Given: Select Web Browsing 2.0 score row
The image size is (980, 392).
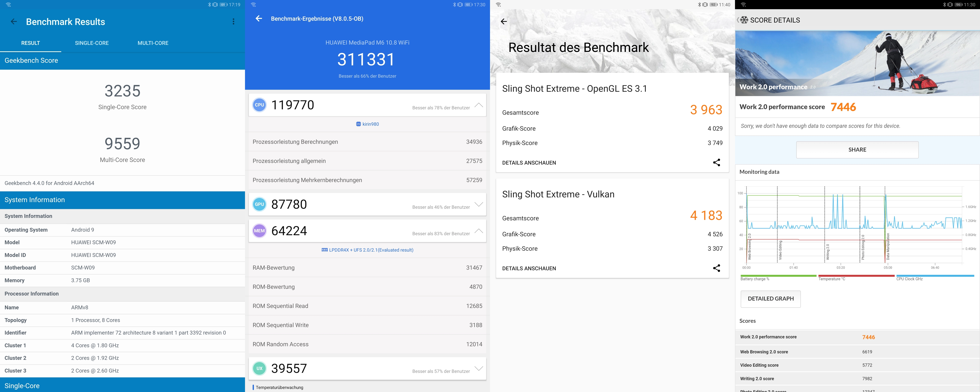Looking at the screenshot, I should pos(858,352).
